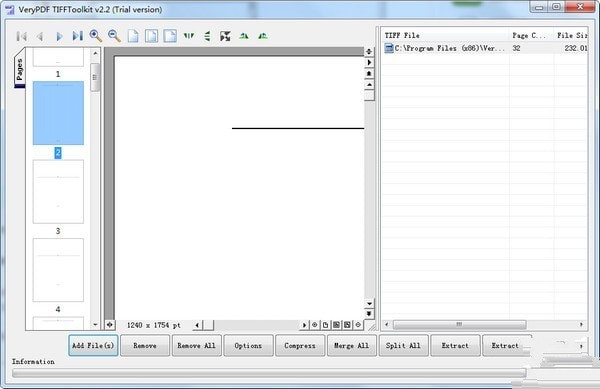600x389 pixels.
Task: Select page 4 thumbnail
Action: click(58, 270)
